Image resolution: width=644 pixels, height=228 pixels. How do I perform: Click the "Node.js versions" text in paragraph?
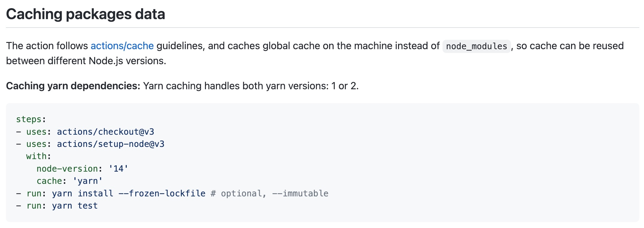click(127, 61)
